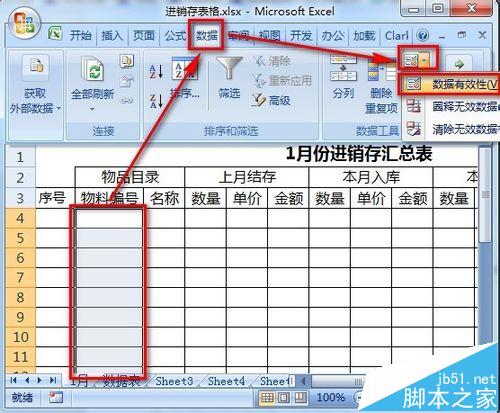Switch to the 办公 ribbon tab
Viewport: 500px width, 413px height.
(332, 35)
